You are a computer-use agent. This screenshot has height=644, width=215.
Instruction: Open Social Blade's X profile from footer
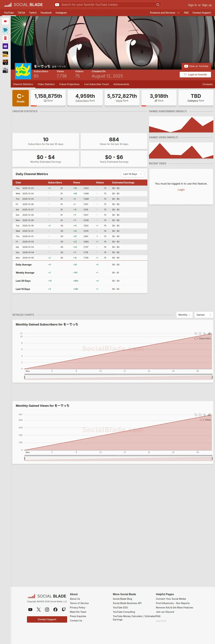tap(39, 610)
